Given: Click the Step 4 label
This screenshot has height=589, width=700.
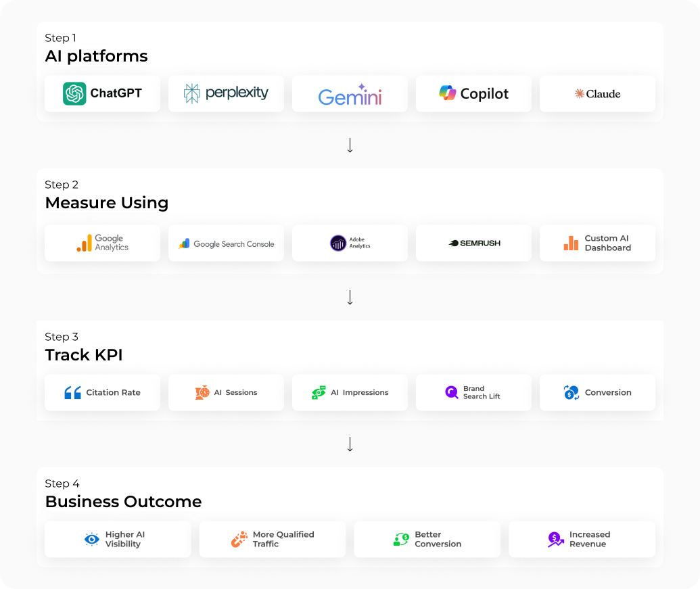Looking at the screenshot, I should 62,484.
